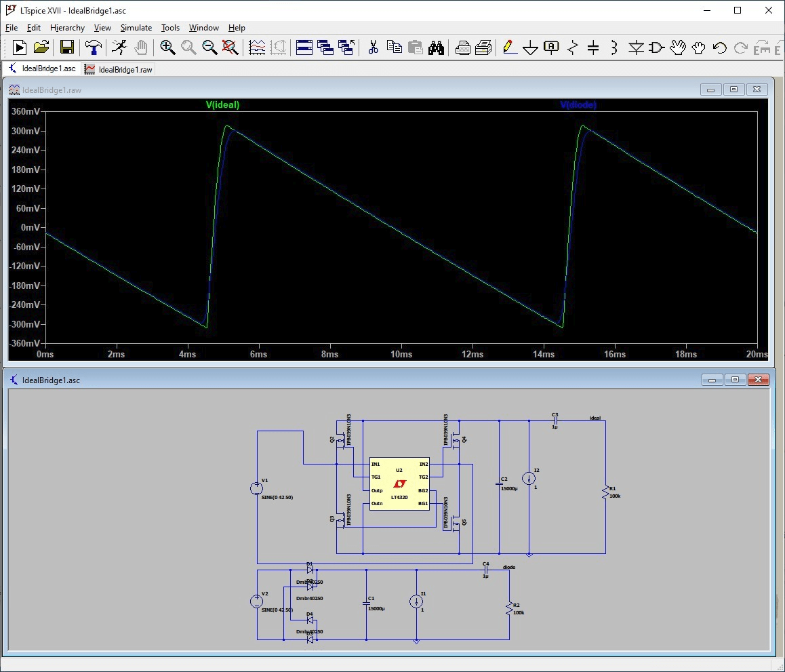Click voltage source V1 in schematic
This screenshot has height=672, width=785.
[256, 488]
